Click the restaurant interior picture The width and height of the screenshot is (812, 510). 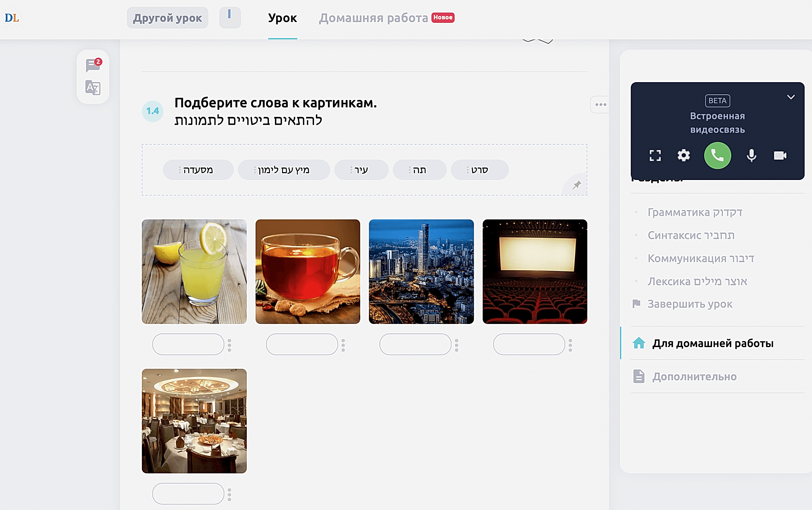pyautogui.click(x=194, y=421)
